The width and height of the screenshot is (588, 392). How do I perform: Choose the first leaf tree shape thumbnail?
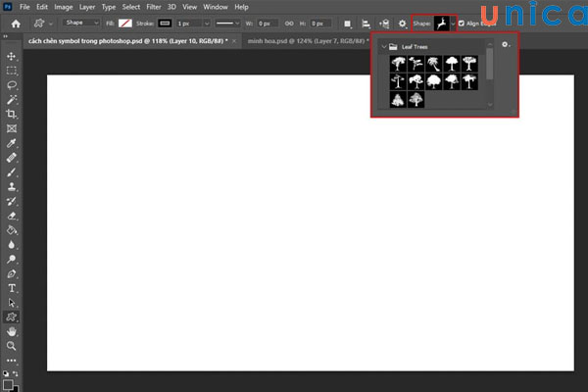tap(399, 63)
